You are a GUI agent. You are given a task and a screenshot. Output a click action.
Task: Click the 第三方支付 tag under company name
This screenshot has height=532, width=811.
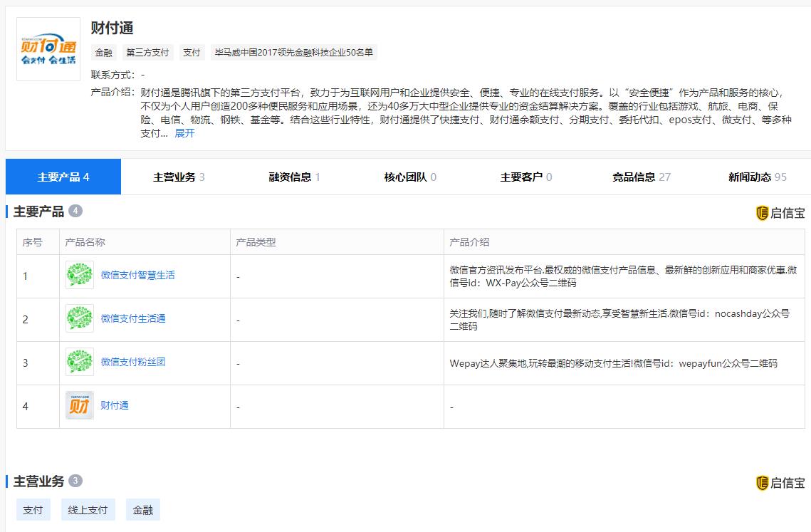[x=147, y=52]
